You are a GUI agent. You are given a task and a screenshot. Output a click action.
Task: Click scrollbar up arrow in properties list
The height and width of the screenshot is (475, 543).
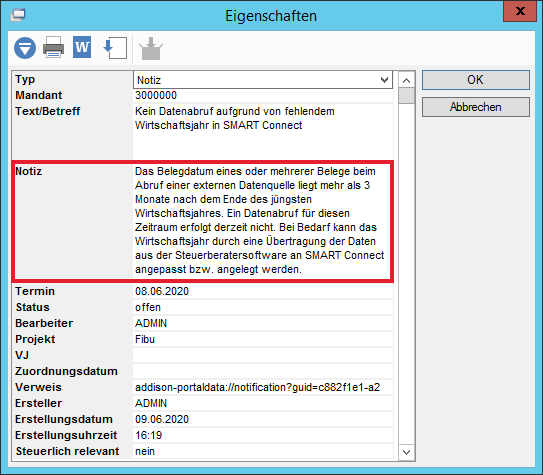pos(407,81)
